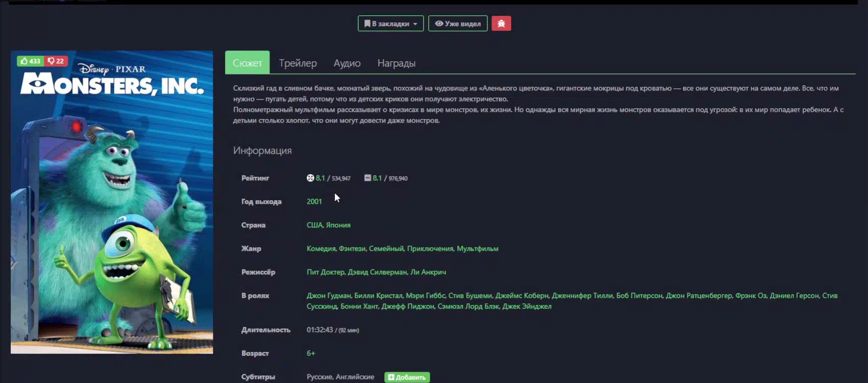
Task: Open director 'Пит Доктер' page
Action: [326, 272]
